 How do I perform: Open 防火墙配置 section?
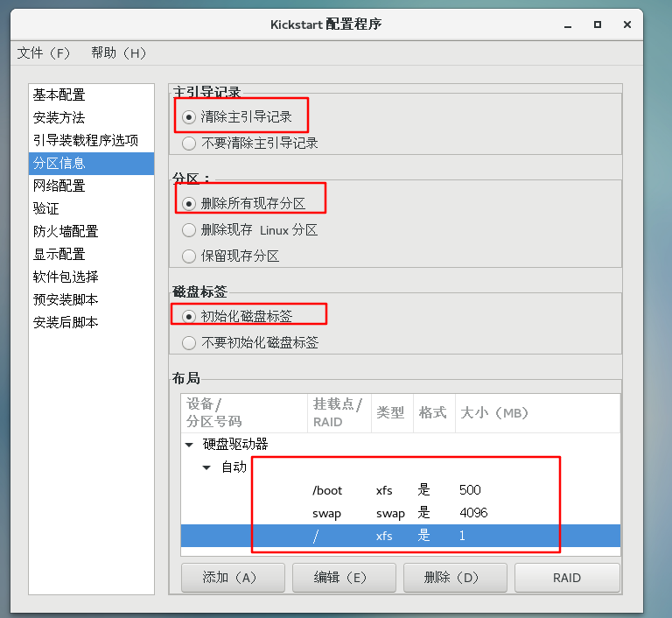tap(91, 232)
